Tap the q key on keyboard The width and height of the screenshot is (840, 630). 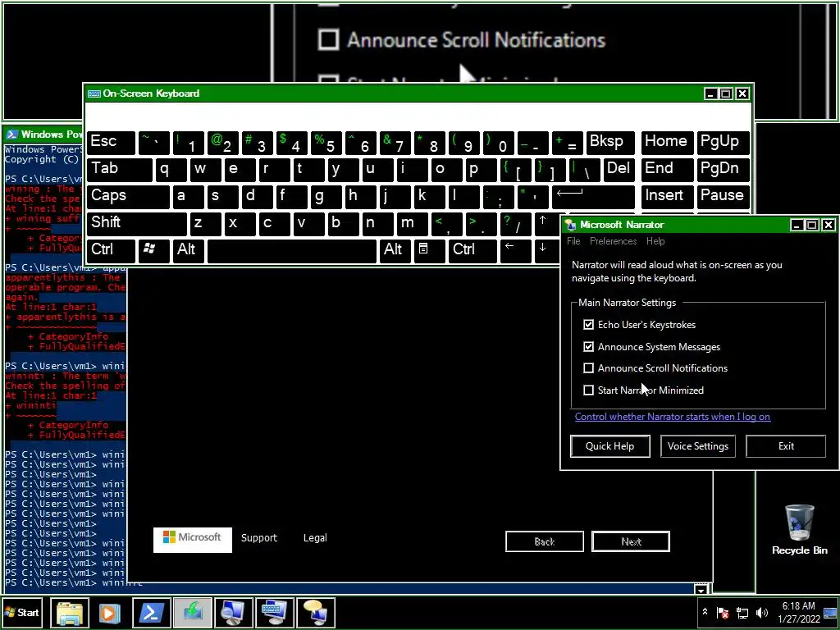click(171, 169)
